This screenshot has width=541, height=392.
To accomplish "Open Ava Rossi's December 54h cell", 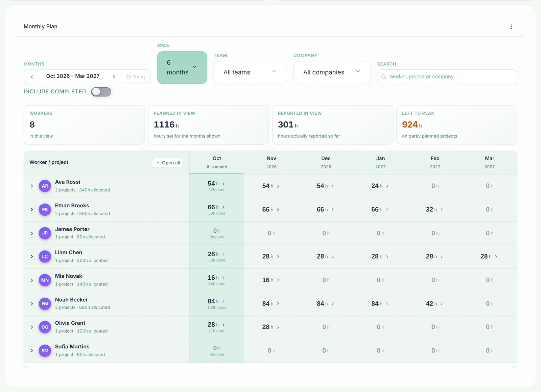I will 325,186.
